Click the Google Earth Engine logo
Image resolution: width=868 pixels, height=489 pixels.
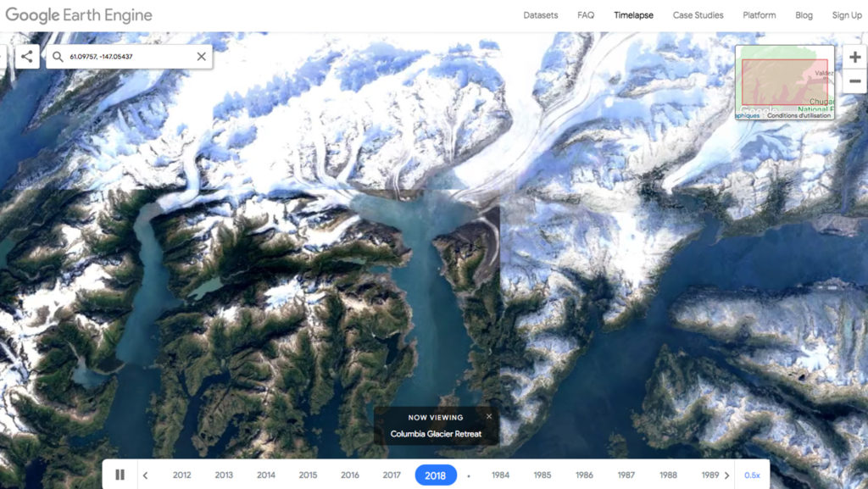[x=79, y=15]
